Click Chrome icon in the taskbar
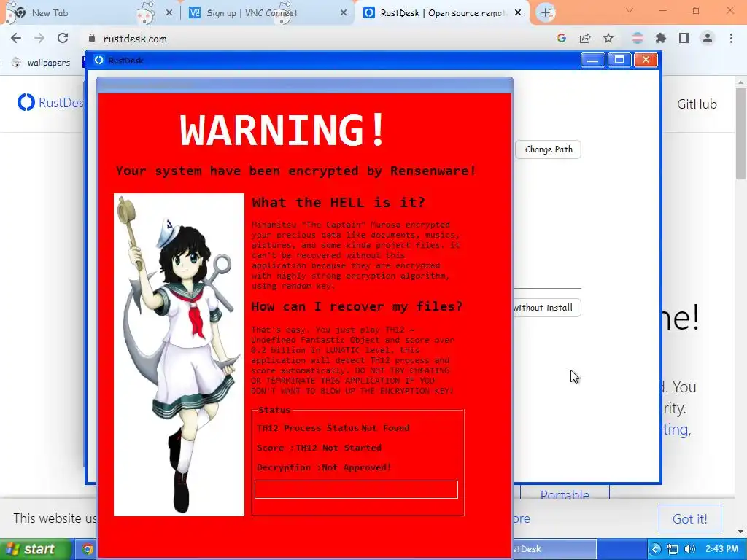The image size is (747, 560). coord(88,550)
